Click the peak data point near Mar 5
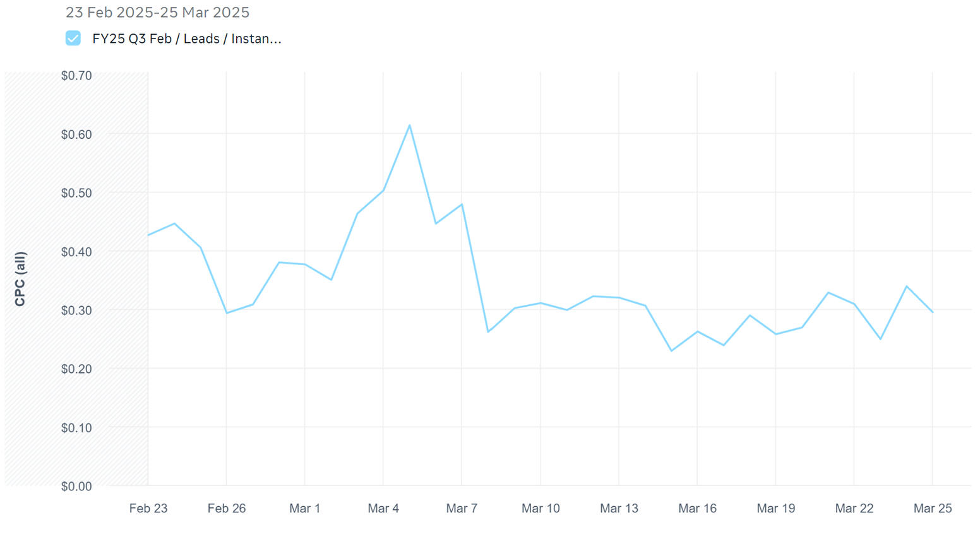This screenshot has height=544, width=980. click(x=410, y=126)
